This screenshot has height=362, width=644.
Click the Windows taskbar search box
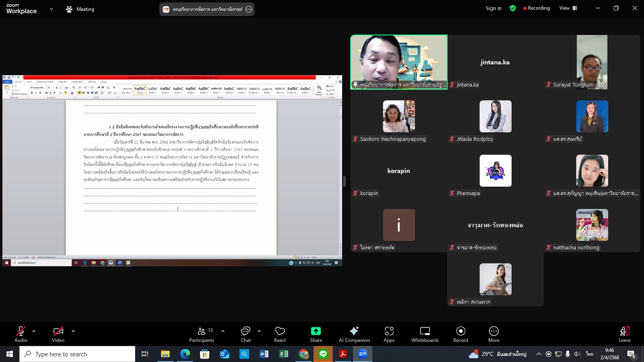tap(77, 354)
